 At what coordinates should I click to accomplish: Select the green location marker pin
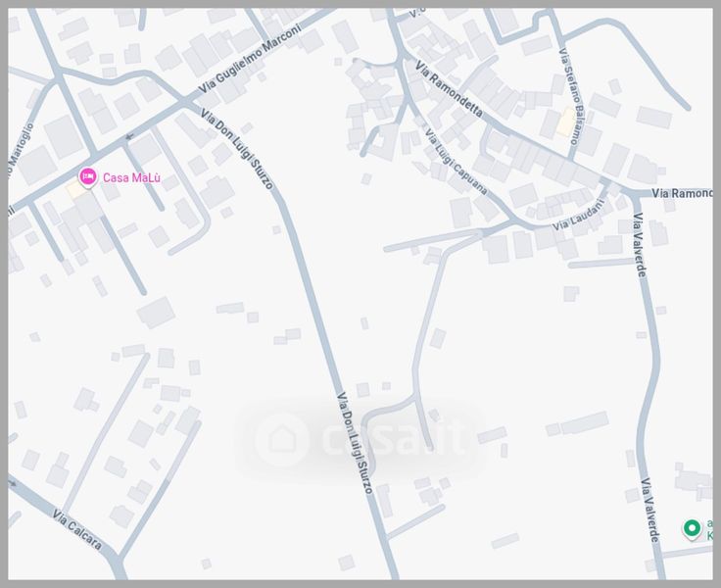point(692,528)
